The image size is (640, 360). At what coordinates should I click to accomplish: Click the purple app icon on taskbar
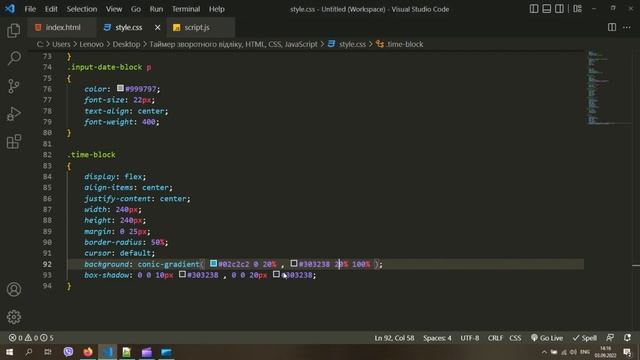point(147,351)
